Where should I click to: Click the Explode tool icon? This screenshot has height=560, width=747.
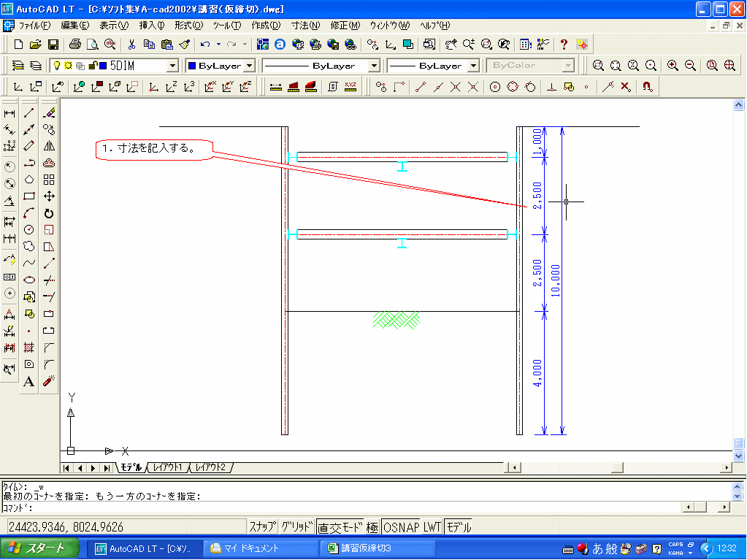point(49,381)
